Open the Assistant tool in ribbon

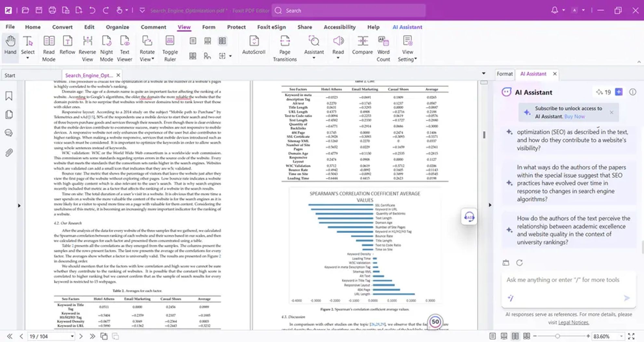point(314,48)
